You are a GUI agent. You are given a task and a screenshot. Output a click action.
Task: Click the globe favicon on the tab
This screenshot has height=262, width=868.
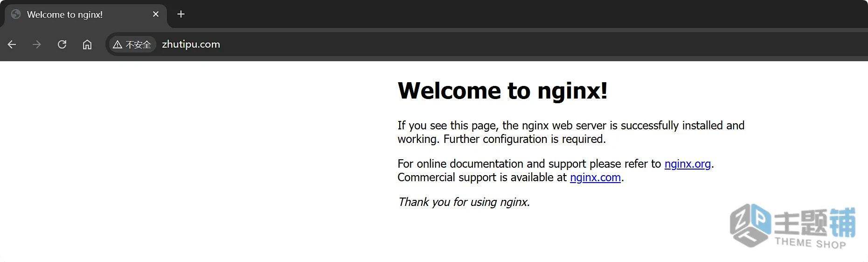click(x=16, y=14)
